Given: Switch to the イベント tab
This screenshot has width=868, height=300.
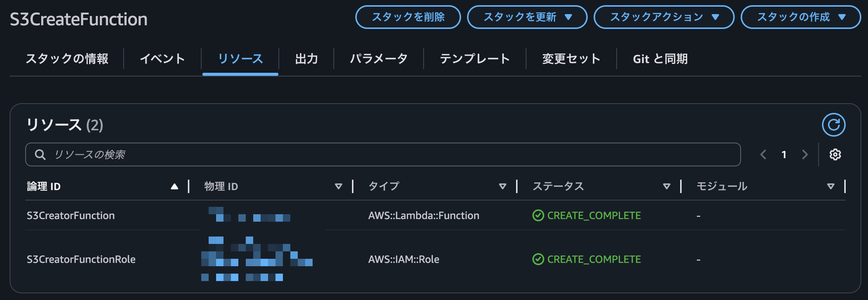Looking at the screenshot, I should point(162,59).
